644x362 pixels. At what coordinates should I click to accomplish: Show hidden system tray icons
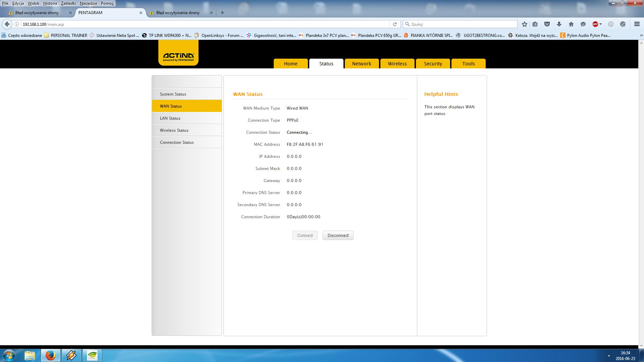click(x=609, y=356)
